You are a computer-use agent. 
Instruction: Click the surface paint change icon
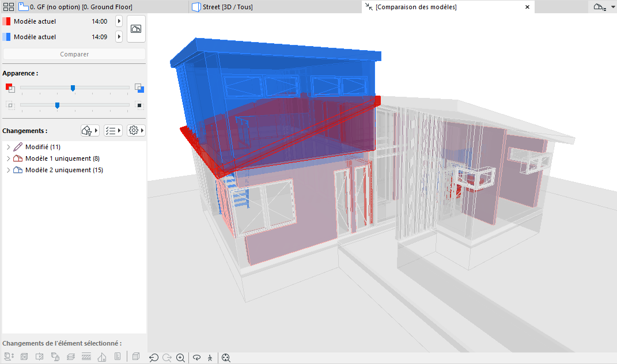pos(55,357)
